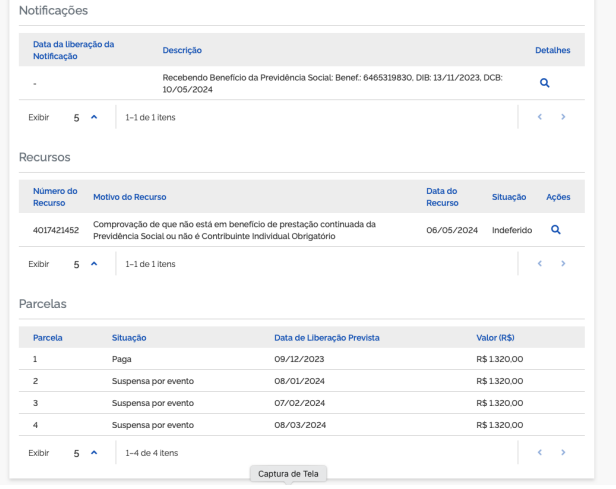Select the Paga status in parcela 1

pyautogui.click(x=121, y=359)
